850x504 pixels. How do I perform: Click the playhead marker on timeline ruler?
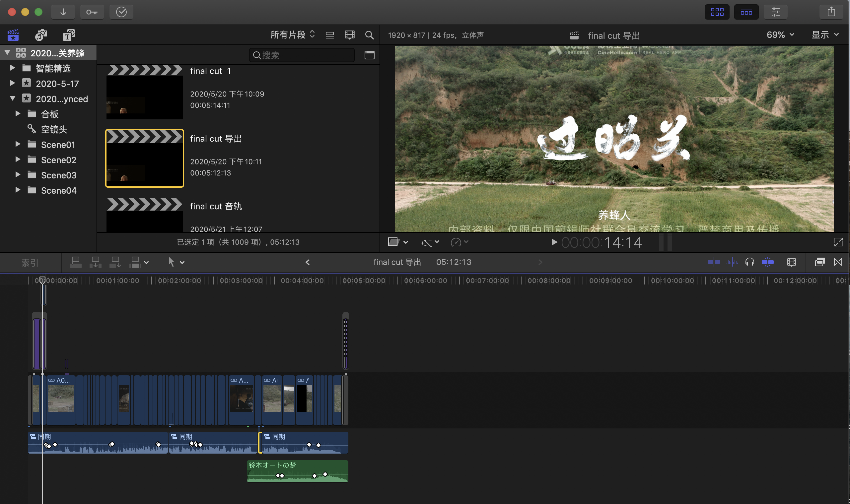pyautogui.click(x=42, y=280)
